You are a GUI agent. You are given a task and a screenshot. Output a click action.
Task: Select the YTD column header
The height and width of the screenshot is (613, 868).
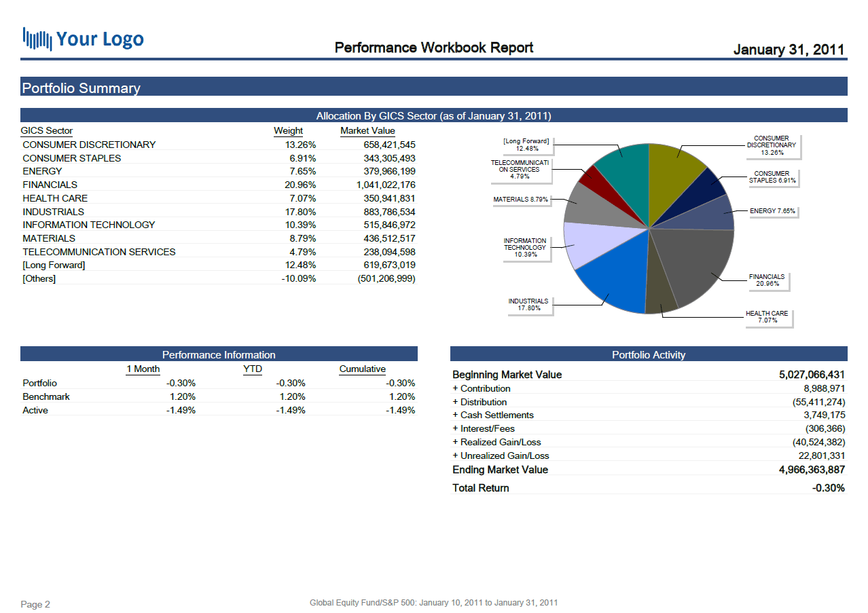pyautogui.click(x=253, y=369)
